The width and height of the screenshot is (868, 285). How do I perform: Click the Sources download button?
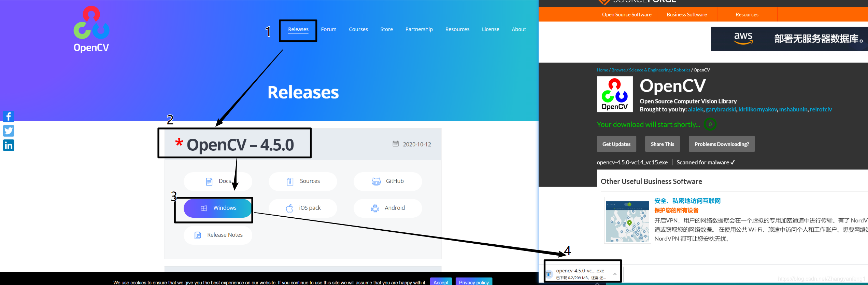(303, 181)
